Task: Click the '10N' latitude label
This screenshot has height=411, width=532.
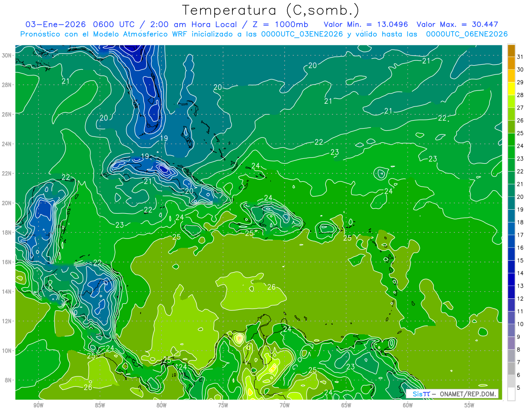Action: [x=8, y=351]
